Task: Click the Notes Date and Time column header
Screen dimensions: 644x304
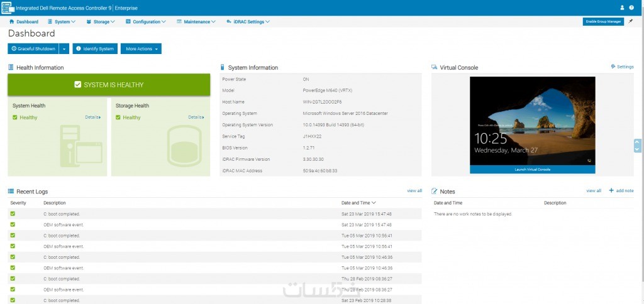Action: (x=448, y=203)
